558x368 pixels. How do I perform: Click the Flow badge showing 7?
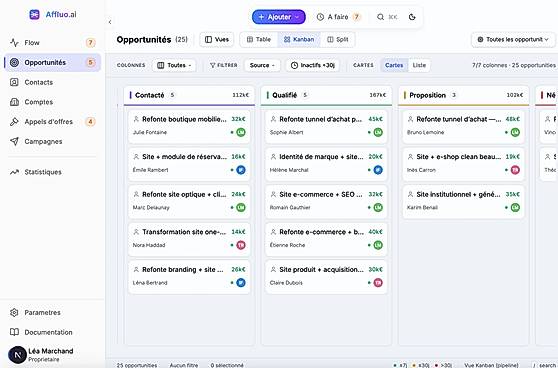pyautogui.click(x=90, y=43)
